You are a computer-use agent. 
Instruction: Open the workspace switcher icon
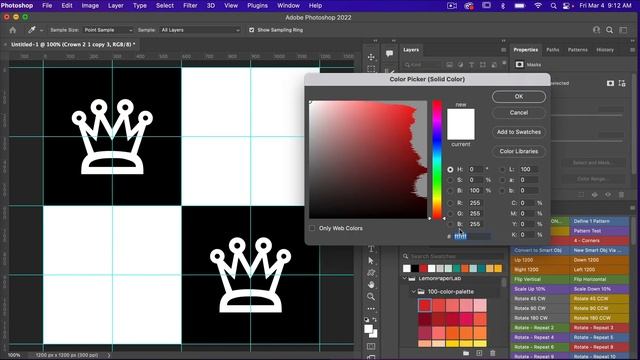coord(623,30)
